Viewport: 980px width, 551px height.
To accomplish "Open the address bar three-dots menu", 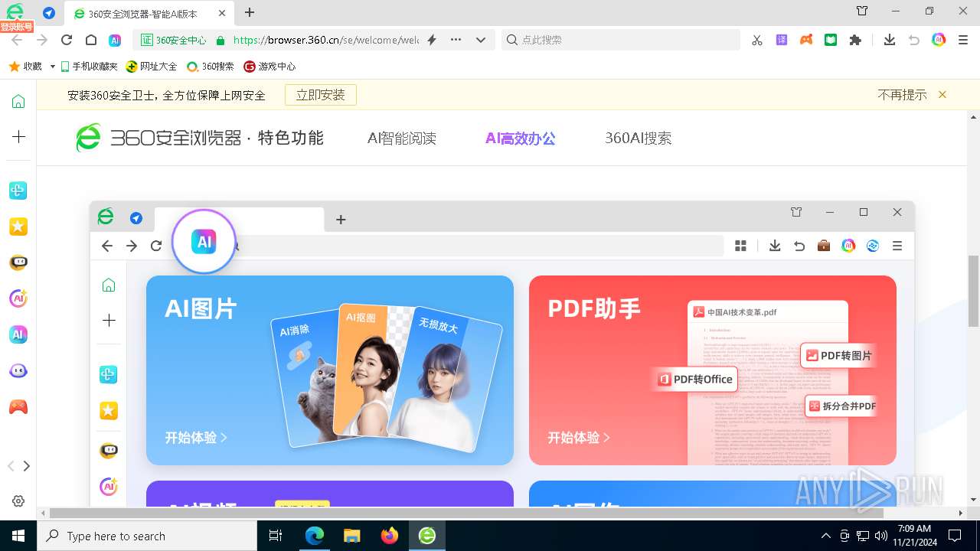I will coord(456,40).
